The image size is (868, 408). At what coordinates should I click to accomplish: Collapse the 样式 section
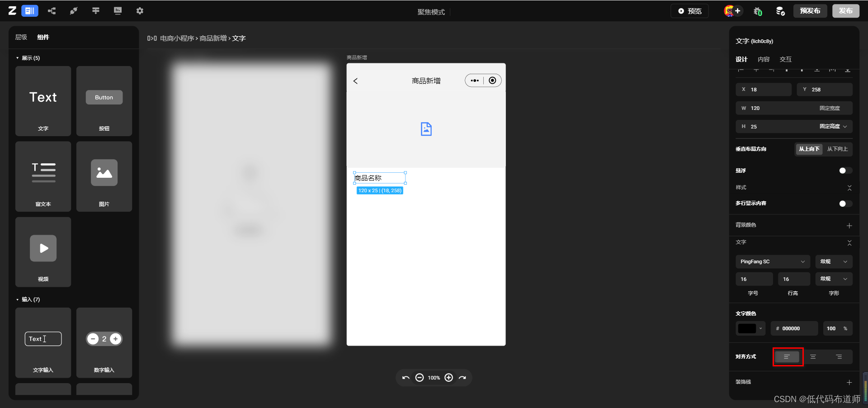(849, 188)
